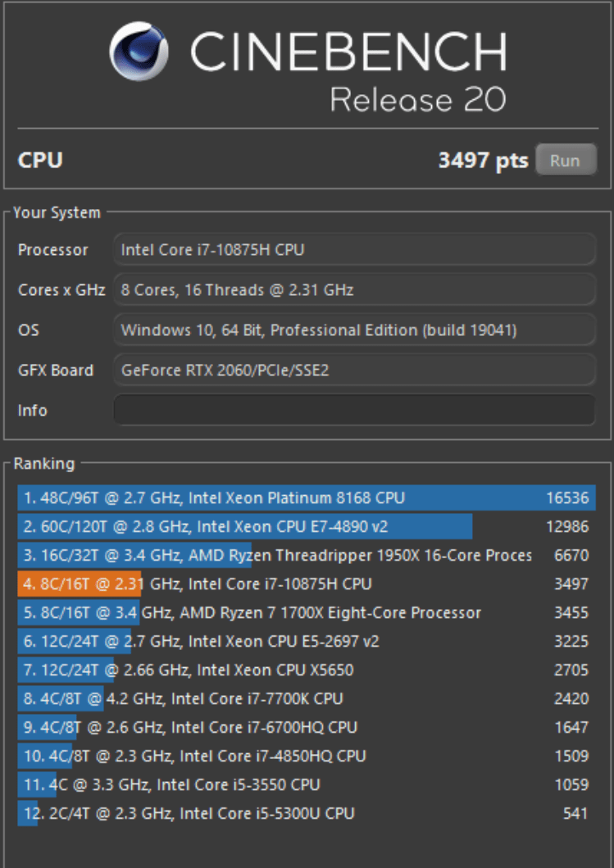Click the OS field showing Windows 10
The height and width of the screenshot is (868, 614).
click(353, 330)
